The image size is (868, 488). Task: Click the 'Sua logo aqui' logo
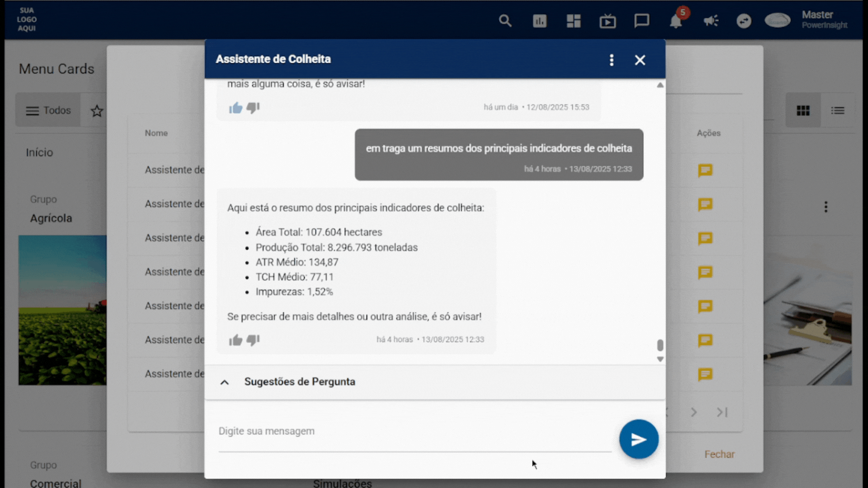(x=27, y=19)
